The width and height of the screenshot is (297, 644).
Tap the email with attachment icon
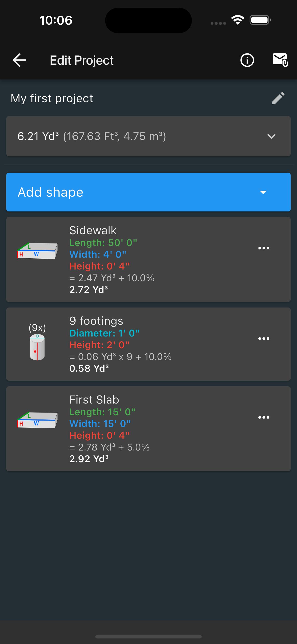tap(280, 60)
